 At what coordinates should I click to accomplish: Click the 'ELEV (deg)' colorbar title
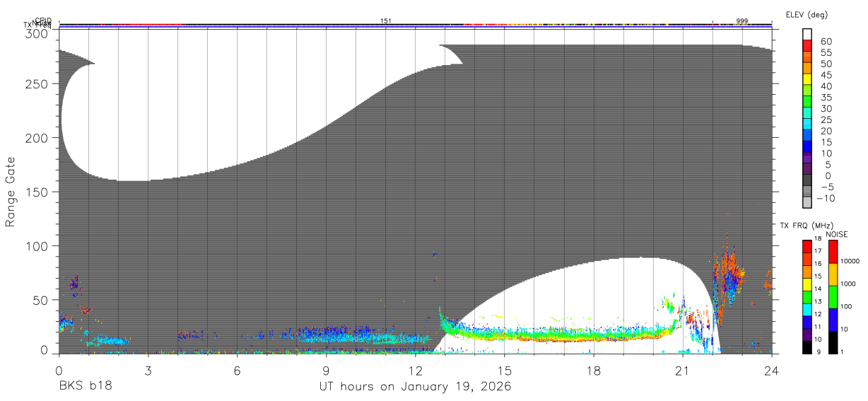coord(806,15)
